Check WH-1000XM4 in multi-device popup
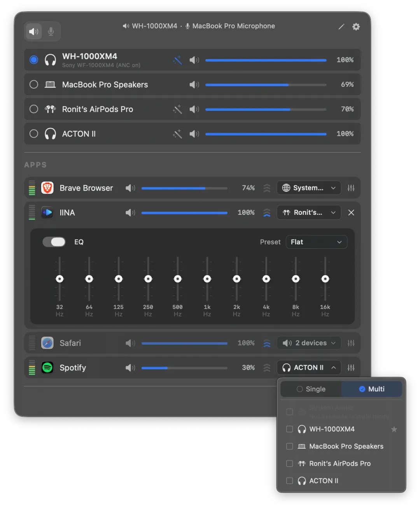This screenshot has height=509, width=420. click(x=290, y=429)
